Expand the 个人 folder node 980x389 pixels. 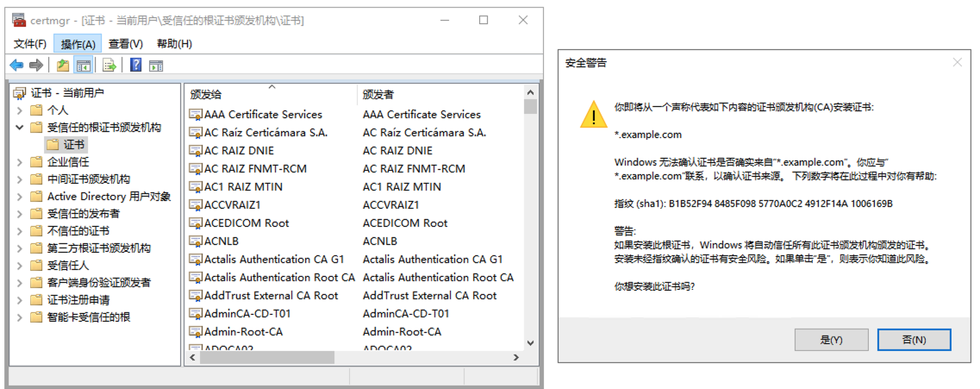(x=20, y=110)
